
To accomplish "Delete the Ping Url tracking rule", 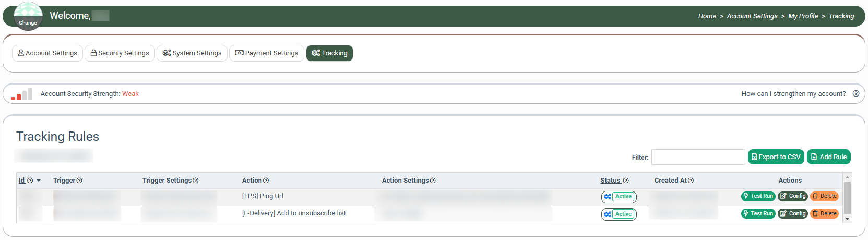I will pyautogui.click(x=824, y=196).
